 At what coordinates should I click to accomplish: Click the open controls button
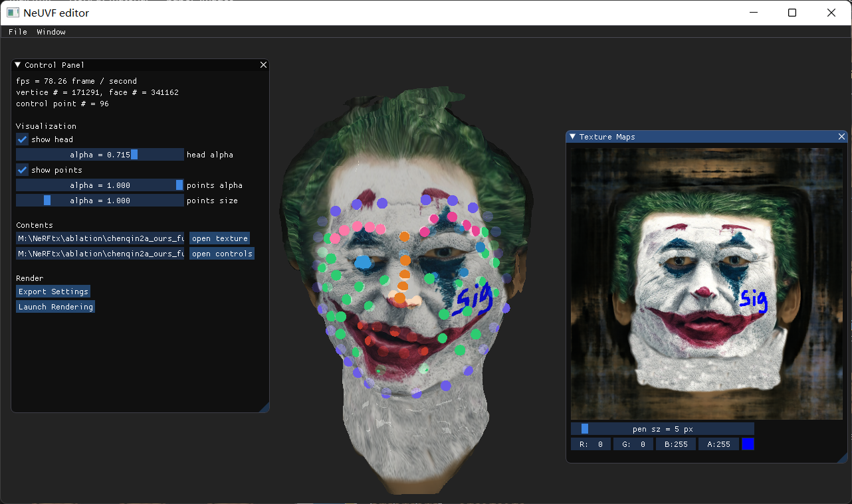click(x=222, y=254)
